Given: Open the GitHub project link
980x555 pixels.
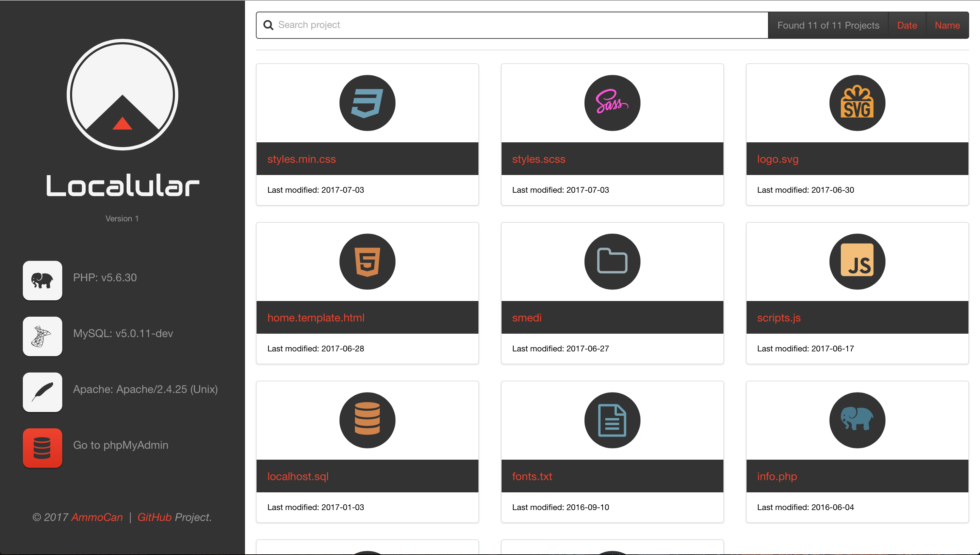Looking at the screenshot, I should [154, 517].
